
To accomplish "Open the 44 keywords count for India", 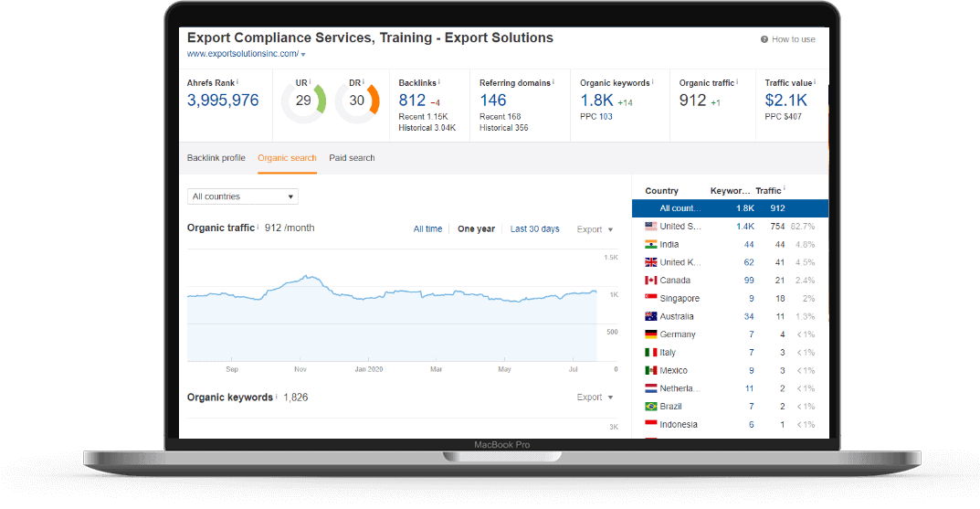I will 749,245.
